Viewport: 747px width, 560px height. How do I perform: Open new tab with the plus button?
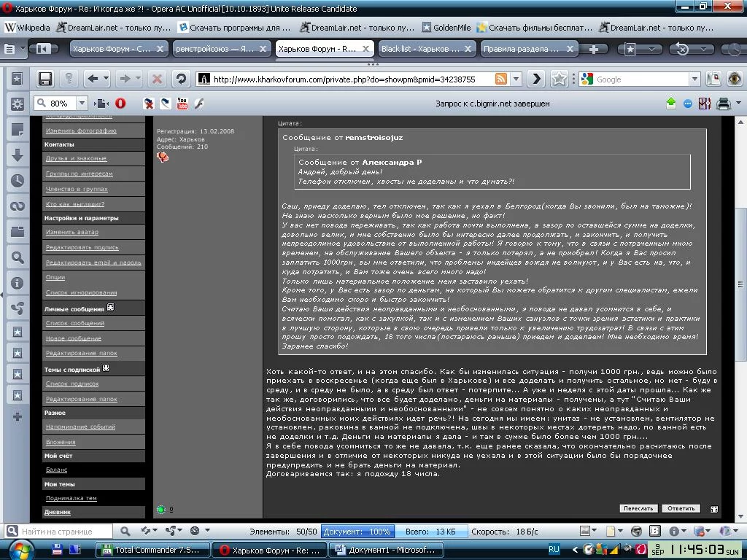click(x=594, y=49)
